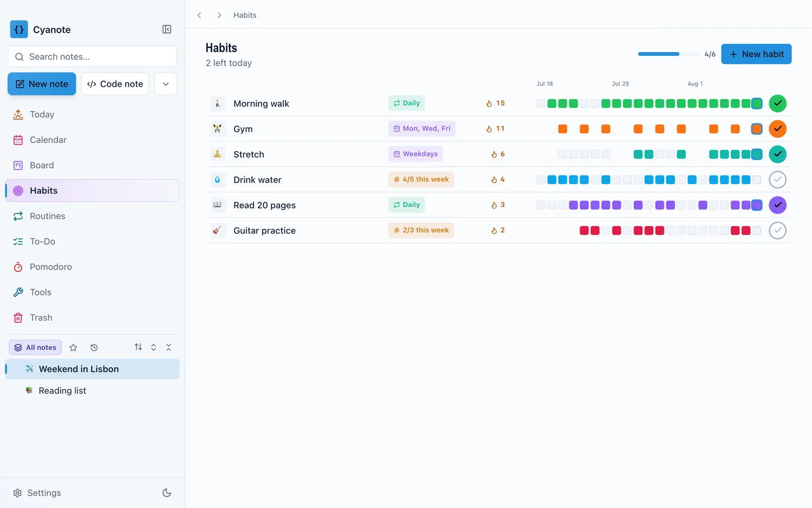This screenshot has height=508, width=812.
Task: Go back with the left arrow
Action: pyautogui.click(x=199, y=15)
